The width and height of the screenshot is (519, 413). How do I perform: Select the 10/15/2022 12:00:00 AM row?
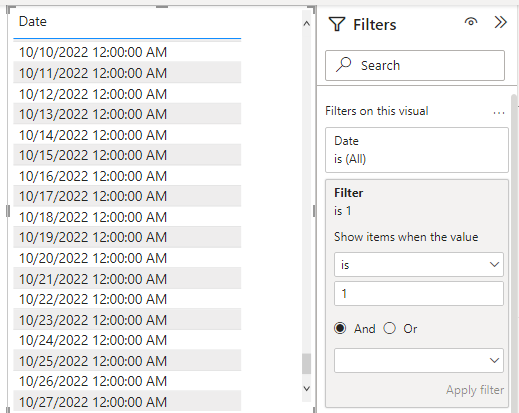pyautogui.click(x=127, y=155)
